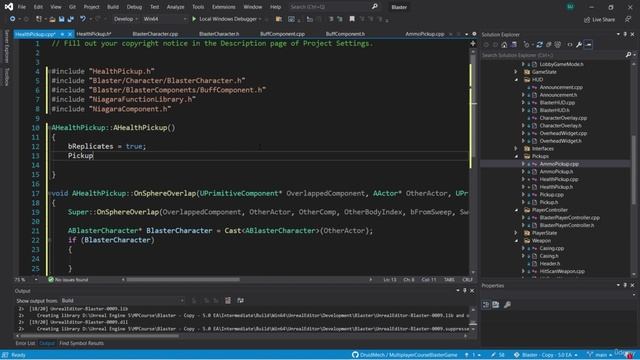Click the Undo arrow in toolbar
The width and height of the screenshot is (640, 360).
click(82, 19)
